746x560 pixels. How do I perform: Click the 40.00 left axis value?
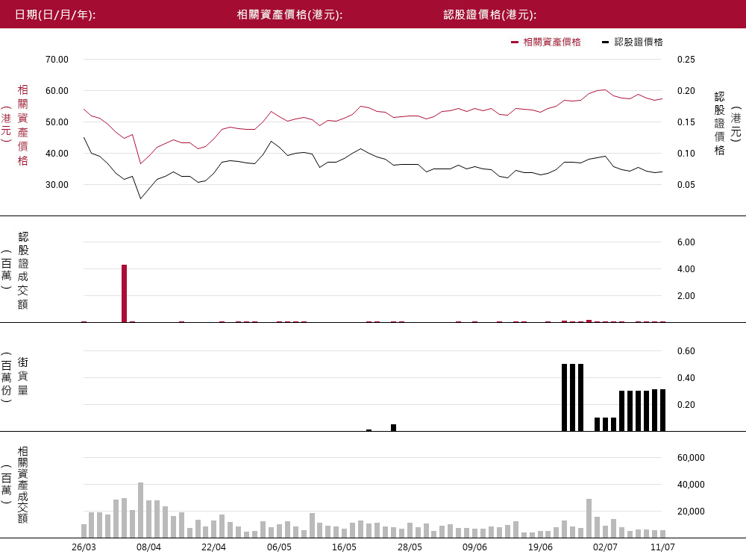tap(57, 154)
